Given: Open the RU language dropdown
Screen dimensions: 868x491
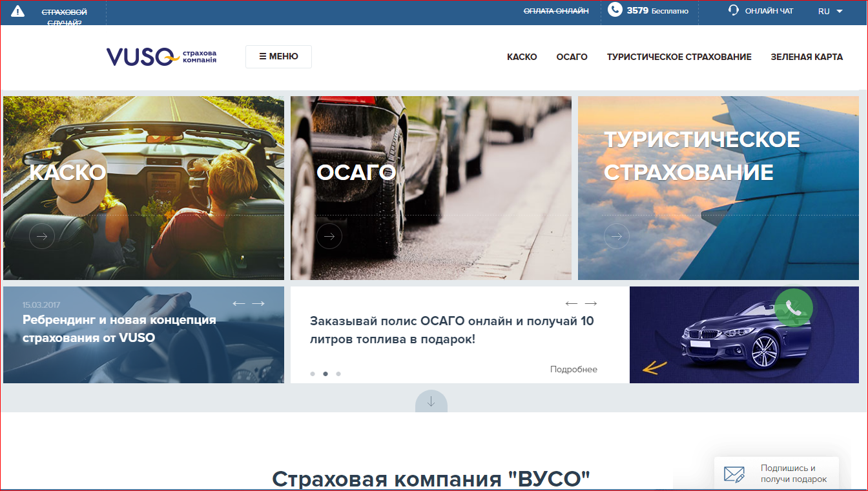Looking at the screenshot, I should pos(831,12).
